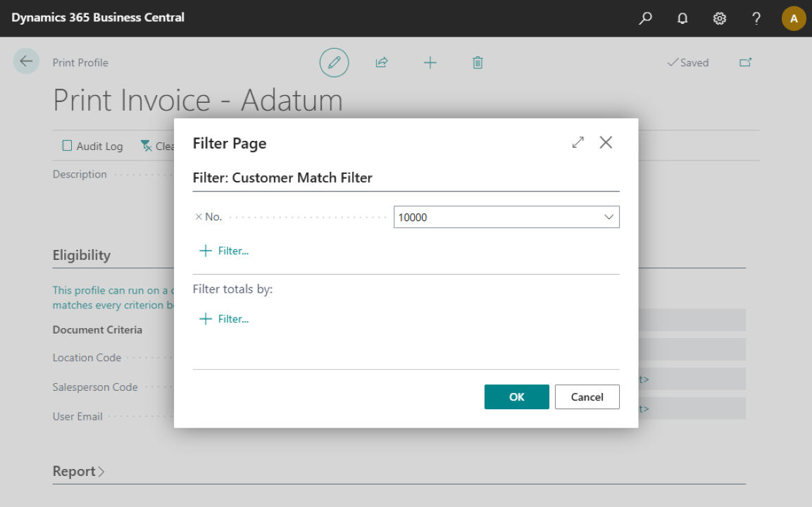This screenshot has width=812, height=507.
Task: Open notifications bell
Action: [682, 18]
